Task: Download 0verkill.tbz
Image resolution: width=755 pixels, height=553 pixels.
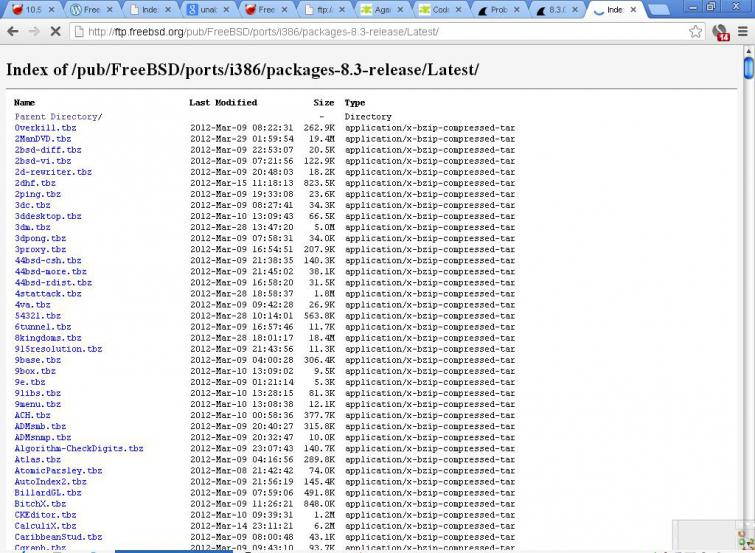Action: click(x=45, y=128)
